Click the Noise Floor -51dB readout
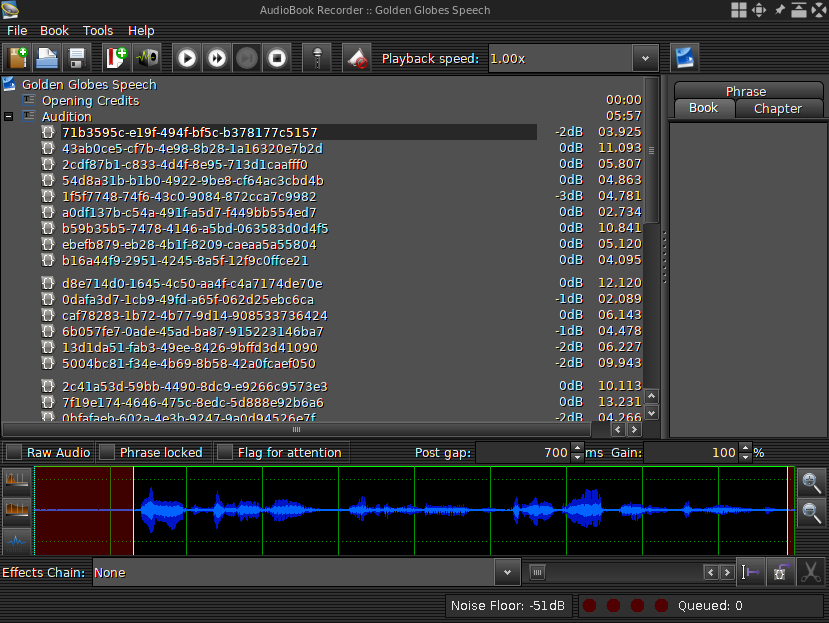Image resolution: width=829 pixels, height=623 pixels. [x=508, y=606]
